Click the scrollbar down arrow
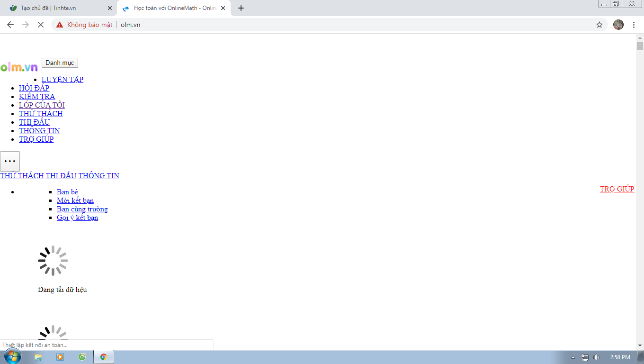Screen dimensions: 644x364 tap(640, 346)
